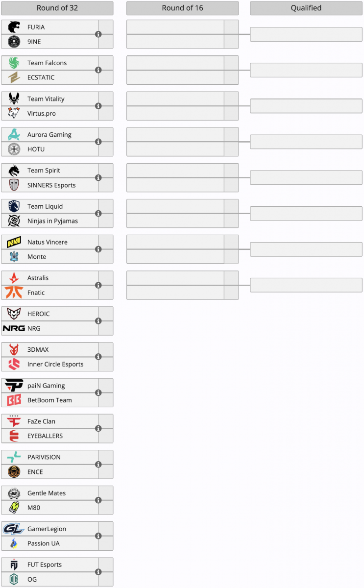The width and height of the screenshot is (364, 588).
Task: Click the FaZe Clan logo
Action: [x=14, y=421]
